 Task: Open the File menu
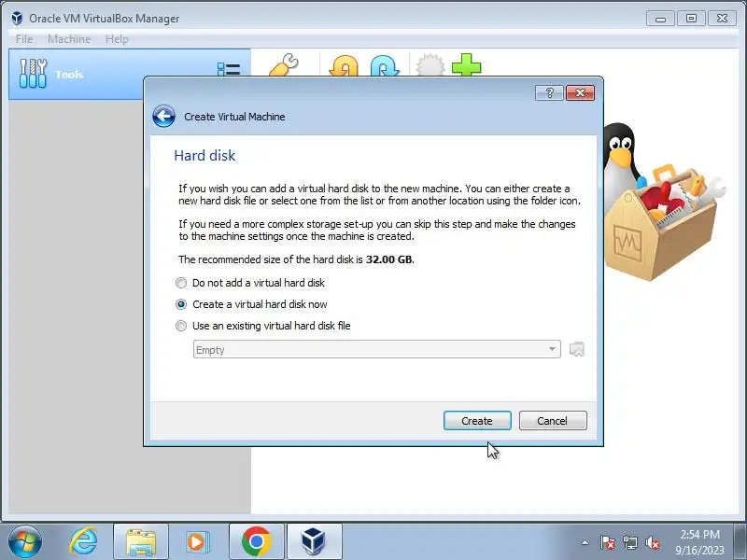[24, 39]
